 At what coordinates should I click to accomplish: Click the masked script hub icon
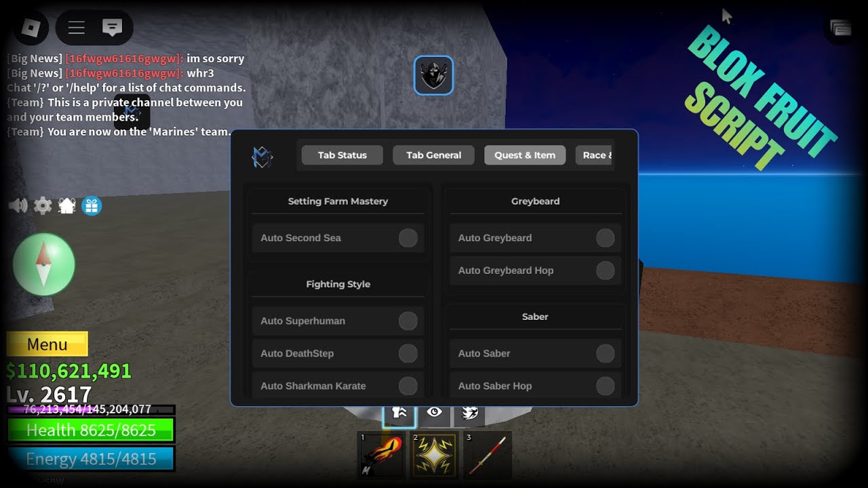[433, 75]
